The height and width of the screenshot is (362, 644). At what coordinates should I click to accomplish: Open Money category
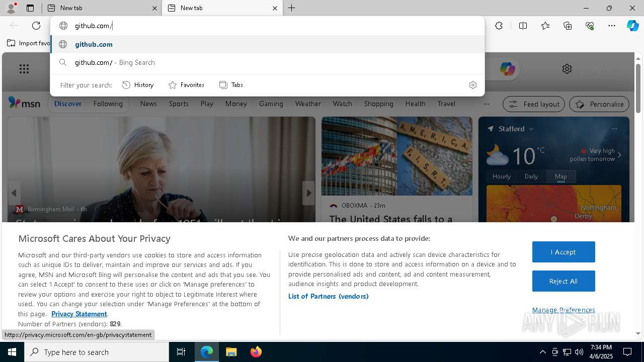tap(236, 104)
